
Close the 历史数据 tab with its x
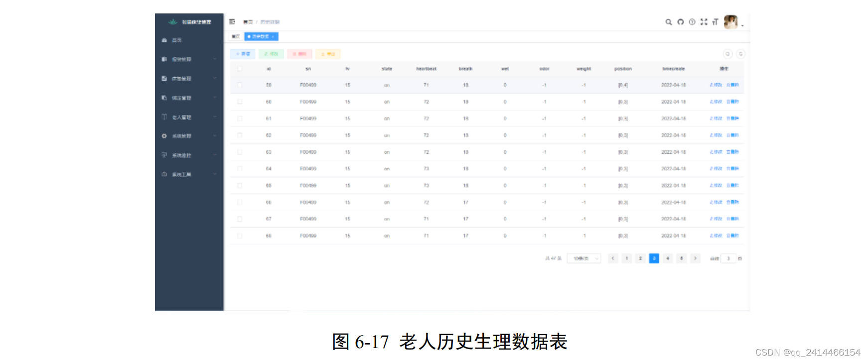point(273,36)
